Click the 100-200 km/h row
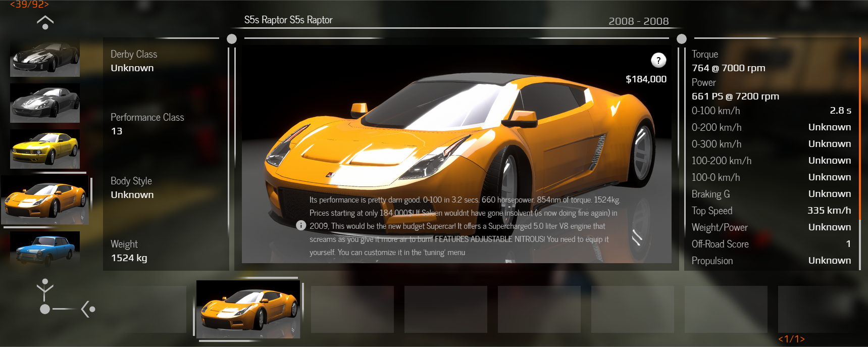Viewport: 868px width, 347px height. 771,160
